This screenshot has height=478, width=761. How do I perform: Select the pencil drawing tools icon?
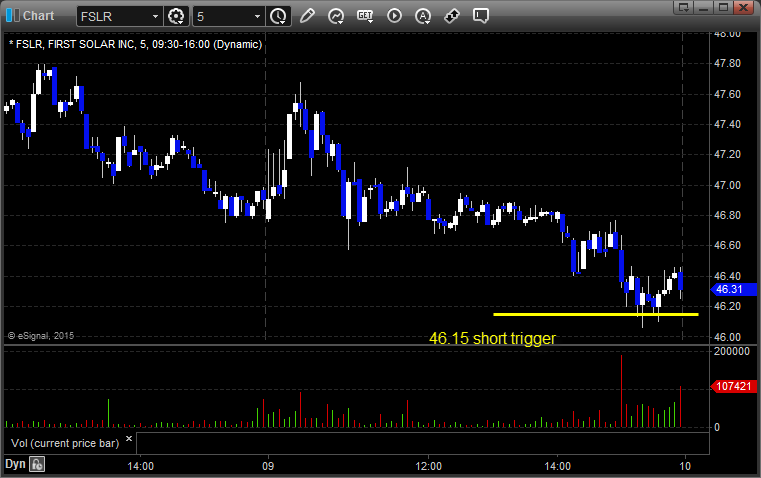coord(307,16)
